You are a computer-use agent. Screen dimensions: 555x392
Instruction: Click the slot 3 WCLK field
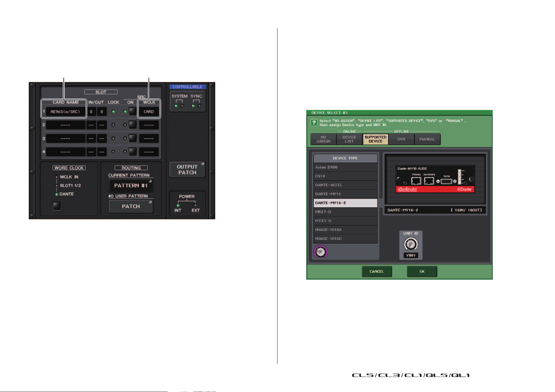[149, 138]
